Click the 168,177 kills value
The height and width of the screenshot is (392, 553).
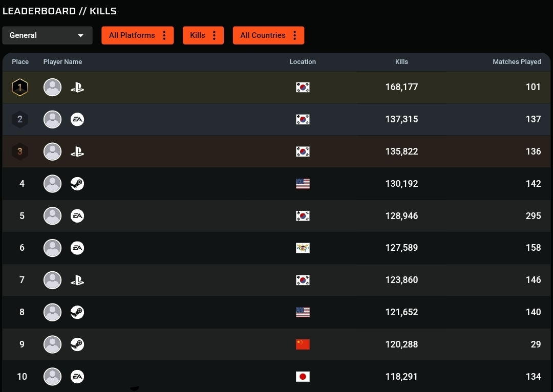(x=401, y=88)
